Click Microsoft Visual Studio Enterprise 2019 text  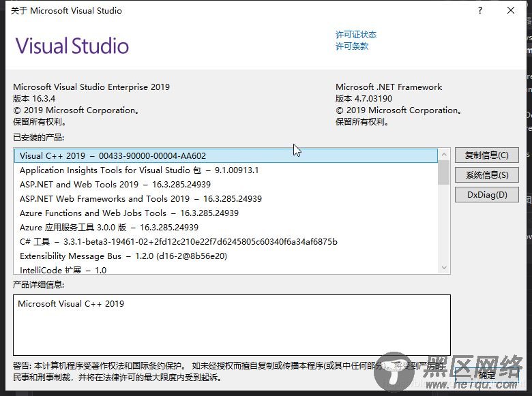91,87
